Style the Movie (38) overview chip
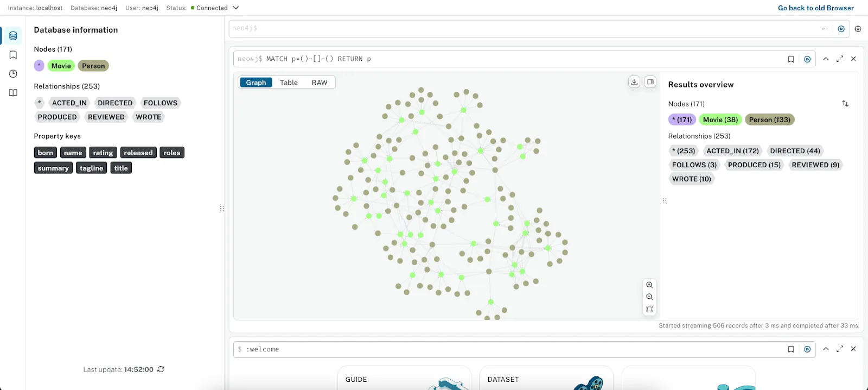The width and height of the screenshot is (868, 390). click(x=720, y=119)
